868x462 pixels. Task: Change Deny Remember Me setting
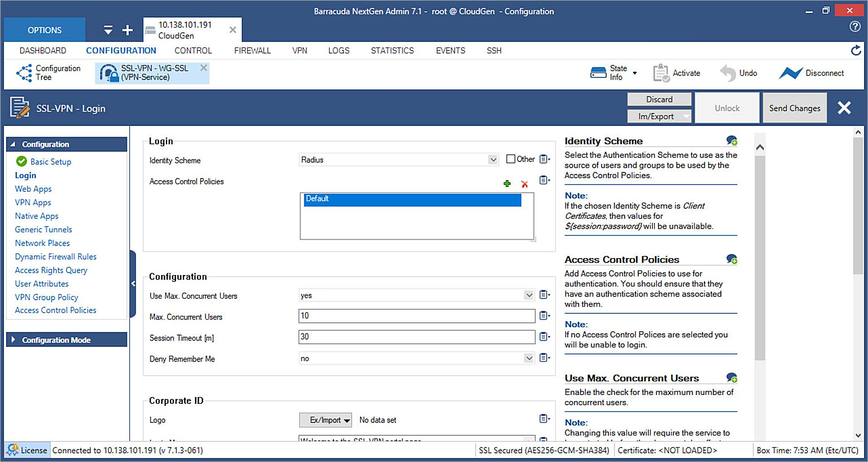click(x=528, y=358)
